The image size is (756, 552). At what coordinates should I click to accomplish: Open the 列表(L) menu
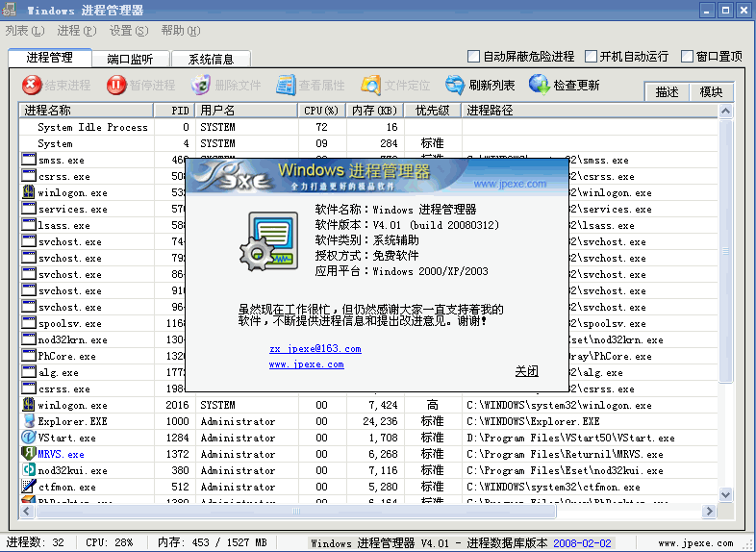pos(25,31)
